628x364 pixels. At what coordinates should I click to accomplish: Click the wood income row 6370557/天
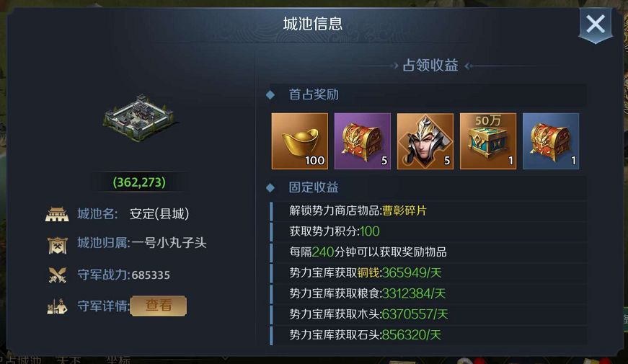pyautogui.click(x=428, y=314)
